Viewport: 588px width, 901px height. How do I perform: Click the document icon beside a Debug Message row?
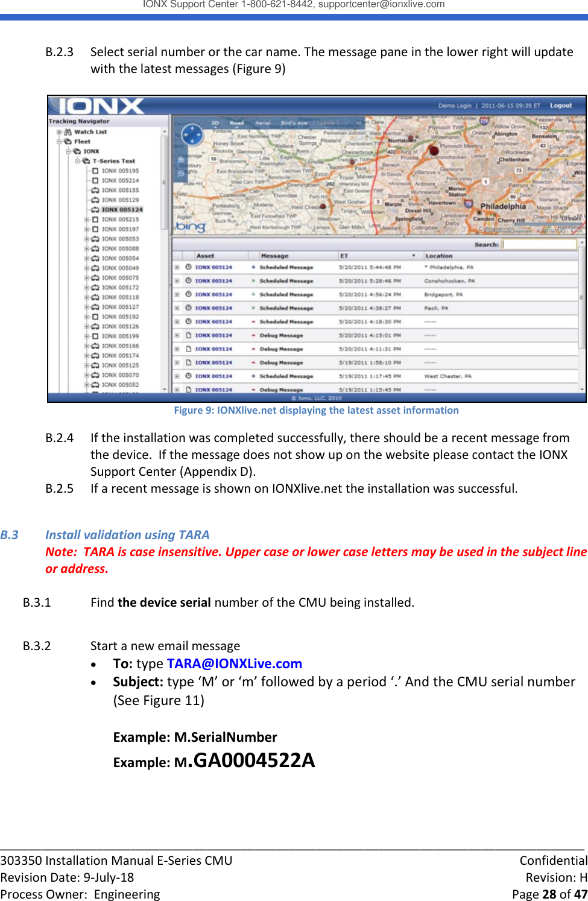point(189,335)
